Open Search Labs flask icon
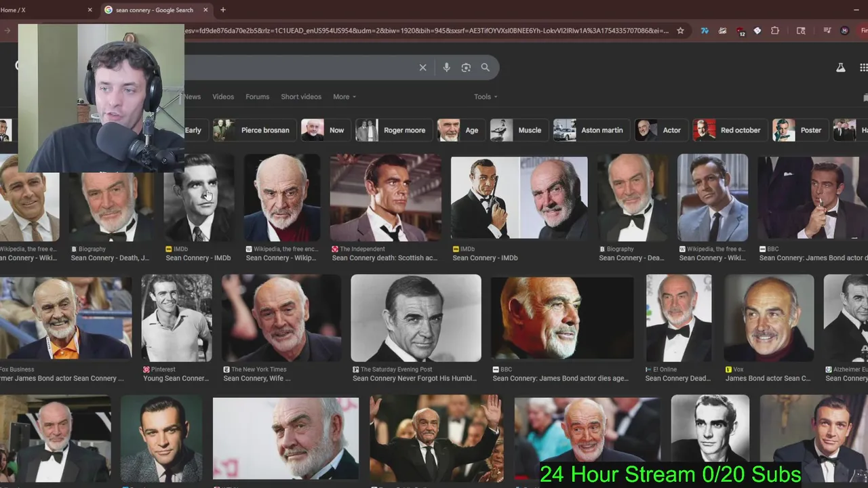868x488 pixels. tap(841, 68)
